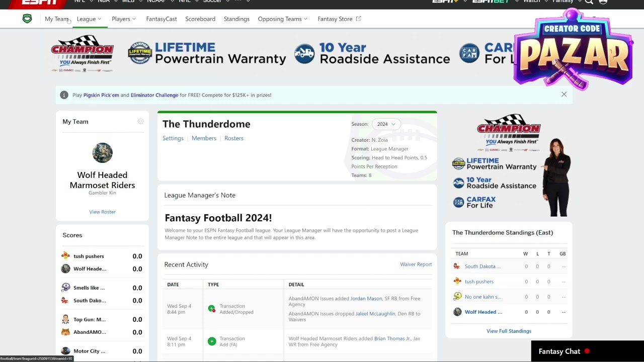Click the South Dako... logo in Scores
644x362 pixels.
point(65,300)
